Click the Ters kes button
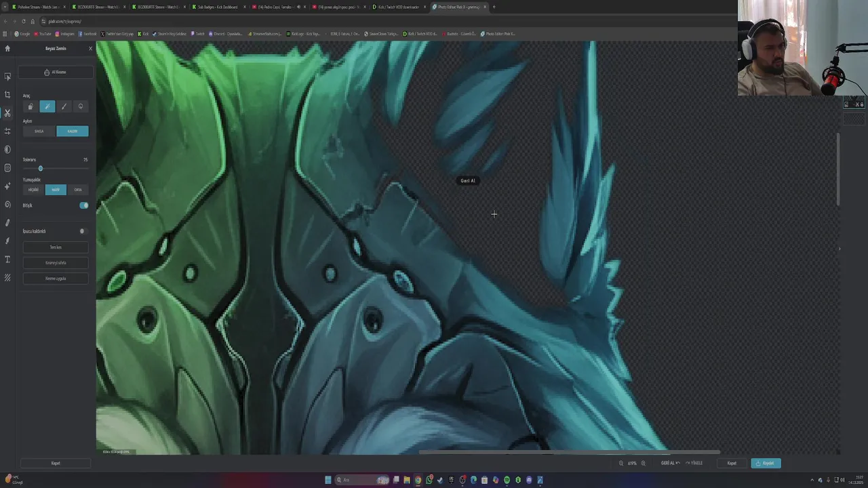The width and height of the screenshot is (868, 488). point(56,247)
